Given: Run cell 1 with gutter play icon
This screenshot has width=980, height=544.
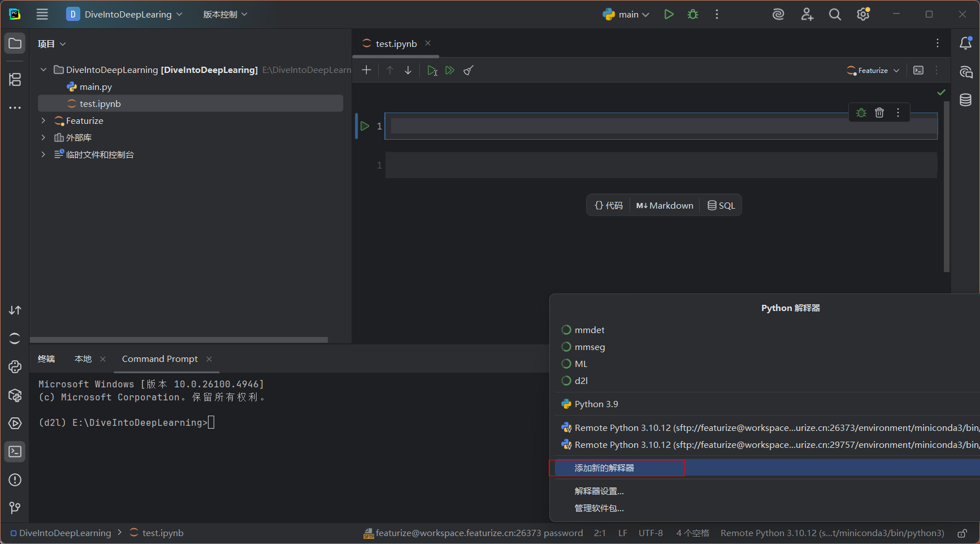Looking at the screenshot, I should coord(365,126).
